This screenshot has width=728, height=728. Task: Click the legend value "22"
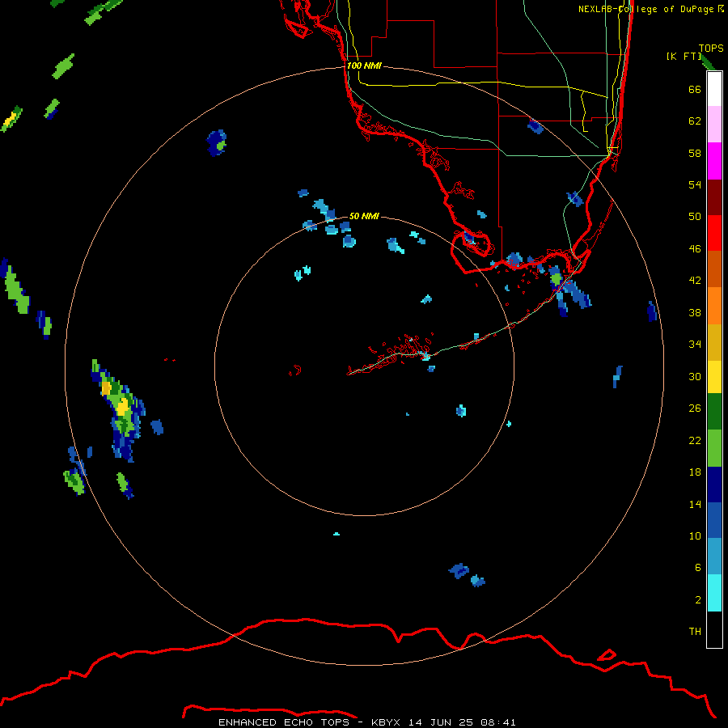(x=695, y=440)
